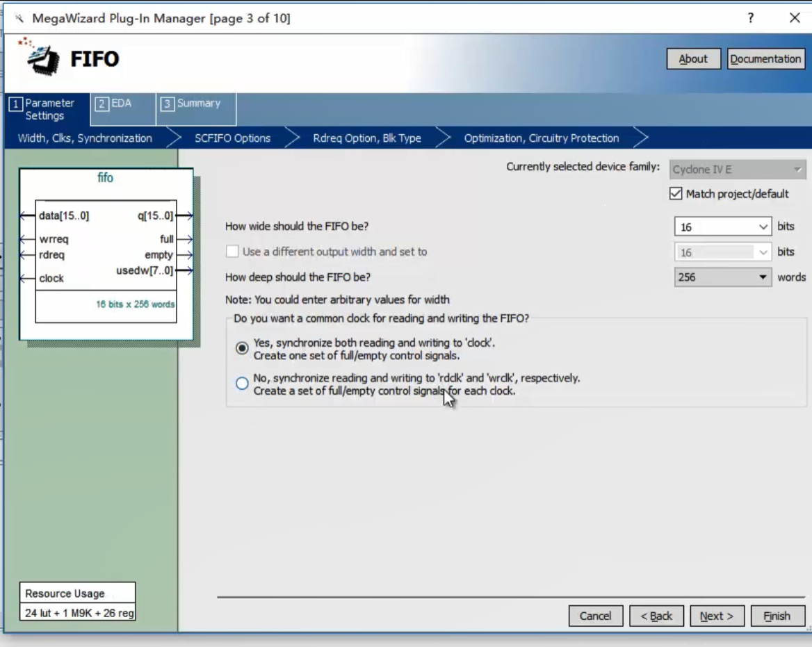Image resolution: width=812 pixels, height=647 pixels.
Task: Select Yes, synchronize to common 'clock' option
Action: (x=242, y=348)
